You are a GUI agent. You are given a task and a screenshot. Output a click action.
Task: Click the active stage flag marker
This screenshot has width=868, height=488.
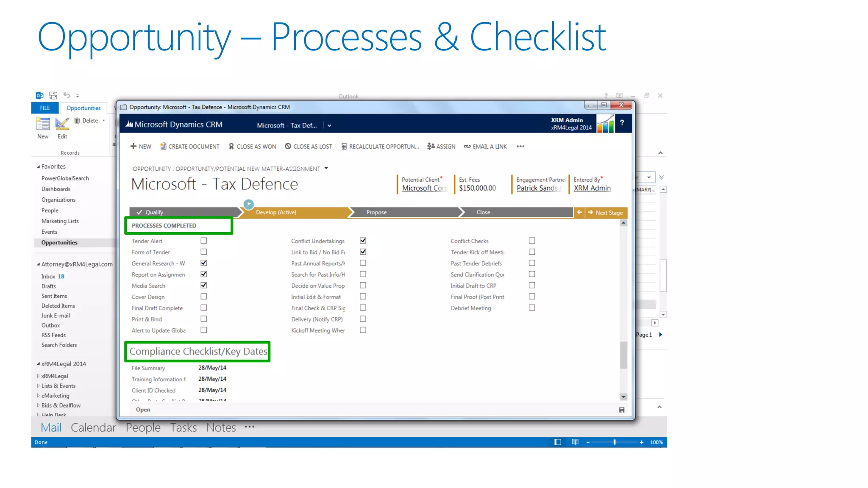click(x=249, y=205)
